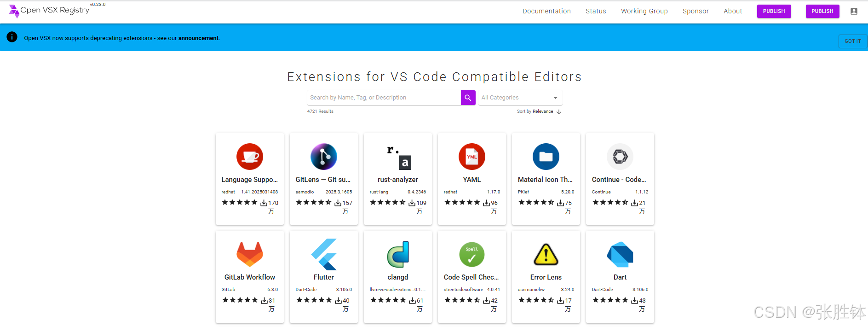Click the Code Spell Checker icon
Screen dimensions: 868x327
pyautogui.click(x=472, y=254)
